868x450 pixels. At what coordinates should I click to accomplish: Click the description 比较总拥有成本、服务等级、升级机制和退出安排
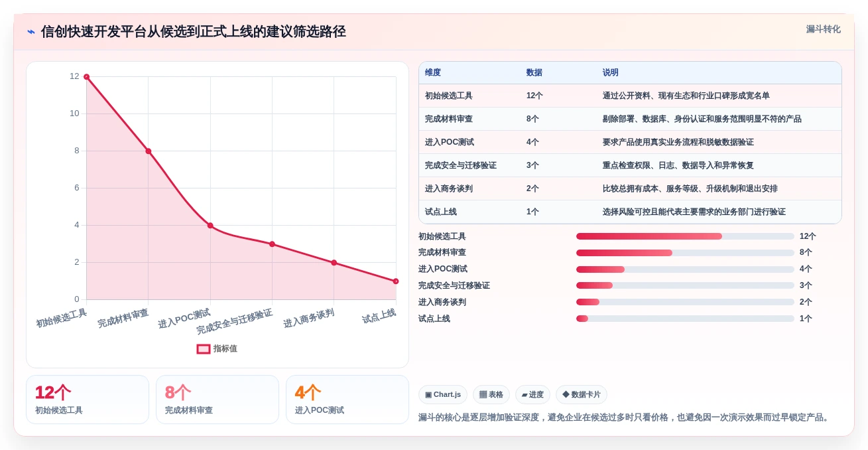(x=690, y=188)
